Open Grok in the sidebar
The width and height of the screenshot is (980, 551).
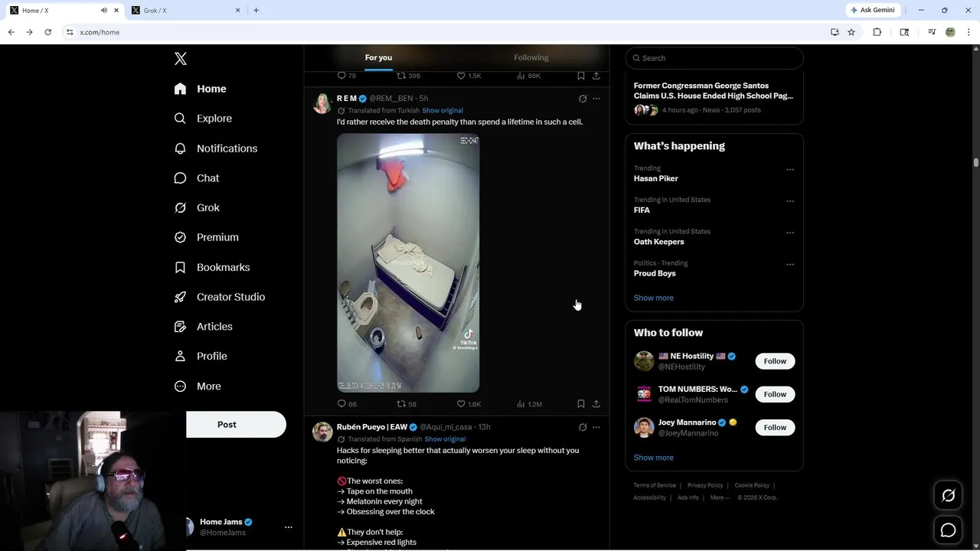197,207
